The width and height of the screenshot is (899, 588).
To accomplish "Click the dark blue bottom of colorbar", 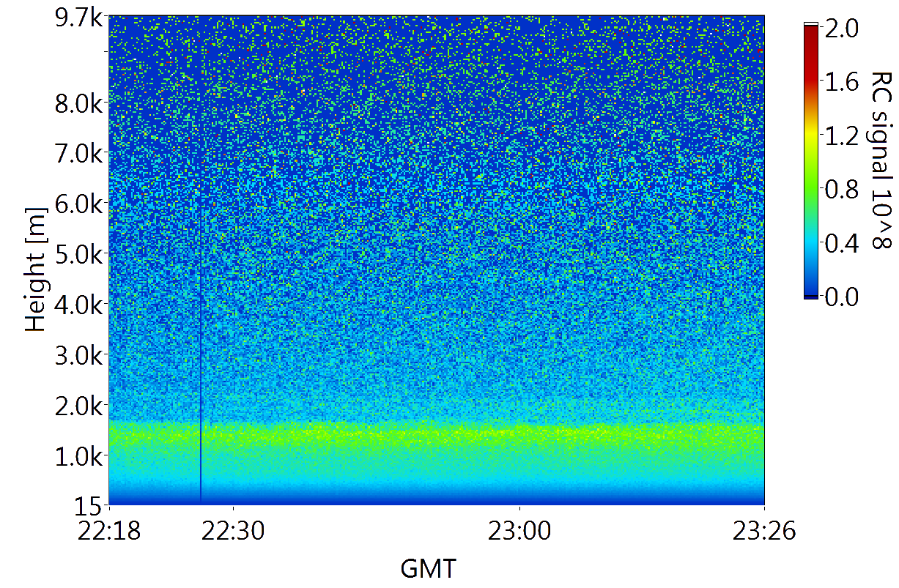I will (x=810, y=293).
